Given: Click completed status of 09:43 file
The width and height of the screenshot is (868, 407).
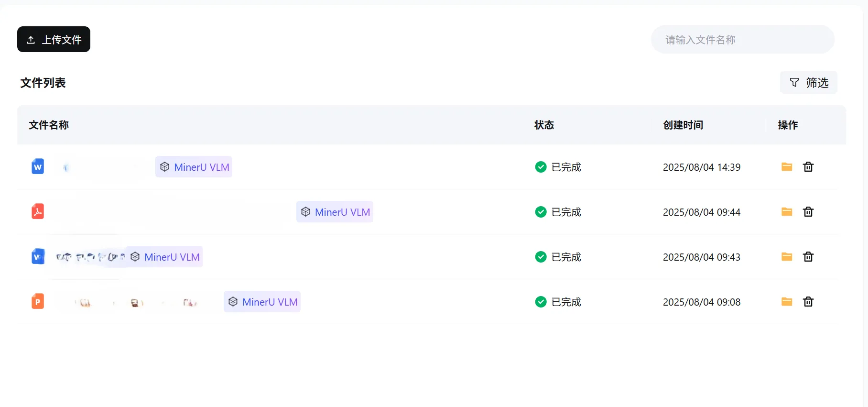Looking at the screenshot, I should point(558,257).
